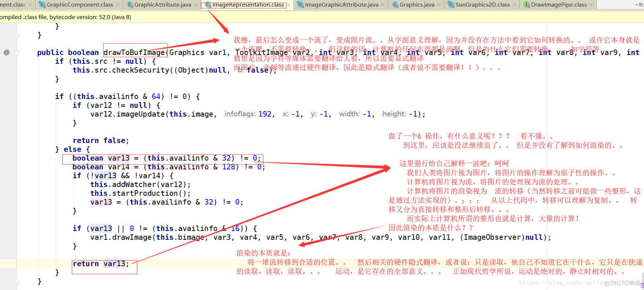Click the 'return false;' statement
Screen dimensions: 644x290
pyautogui.click(x=101, y=140)
